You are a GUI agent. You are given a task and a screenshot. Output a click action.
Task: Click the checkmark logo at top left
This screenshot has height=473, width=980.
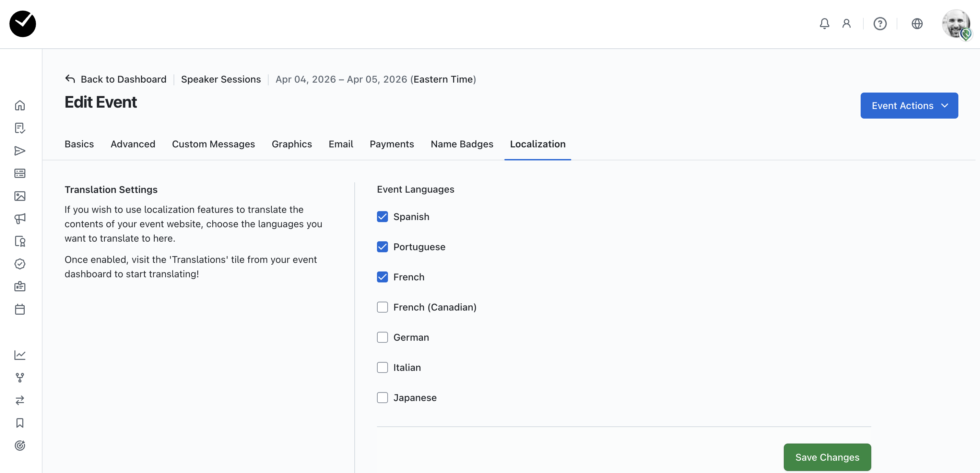click(x=23, y=24)
